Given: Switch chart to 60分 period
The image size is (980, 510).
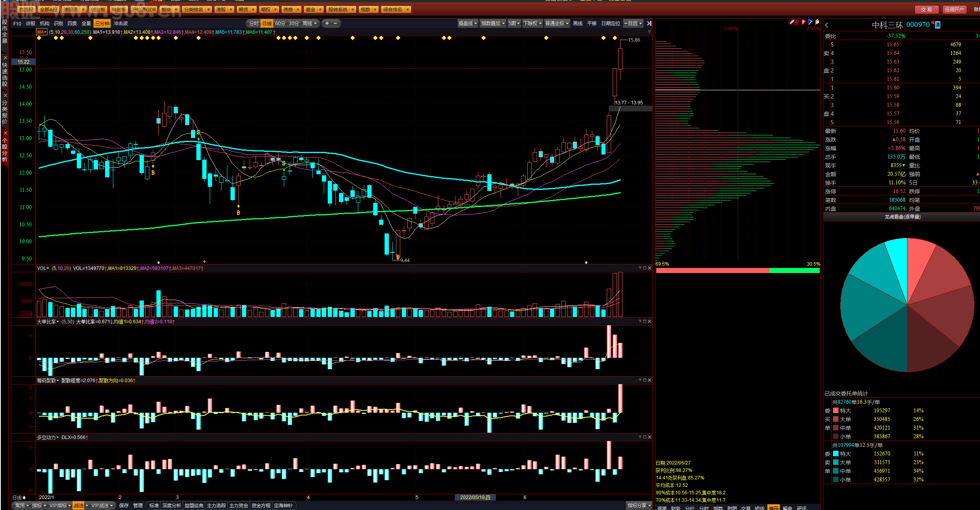Looking at the screenshot, I should coord(280,24).
